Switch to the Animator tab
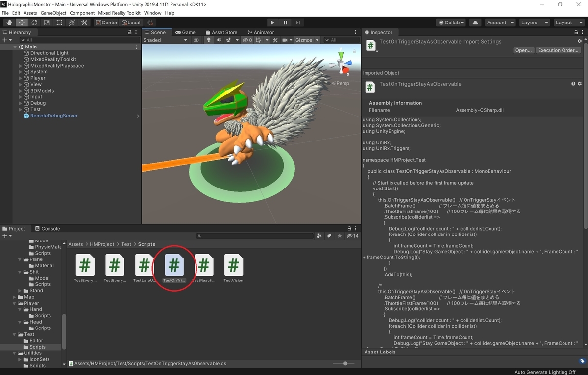 [260, 32]
